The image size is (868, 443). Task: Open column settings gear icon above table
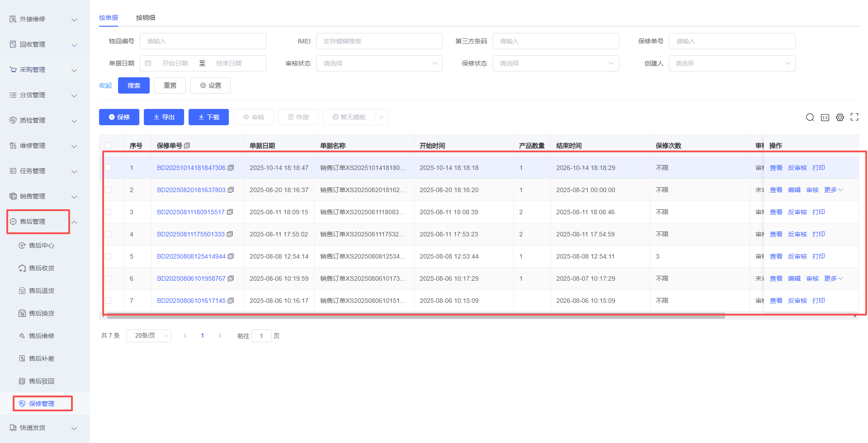tap(840, 118)
